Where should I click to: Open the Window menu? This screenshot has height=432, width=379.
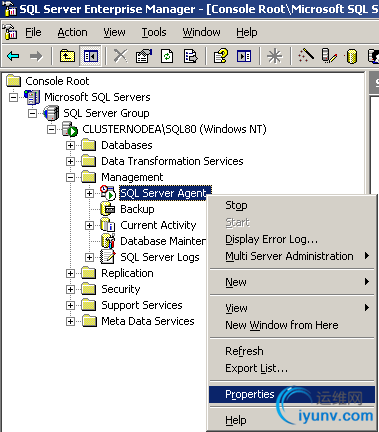201,32
